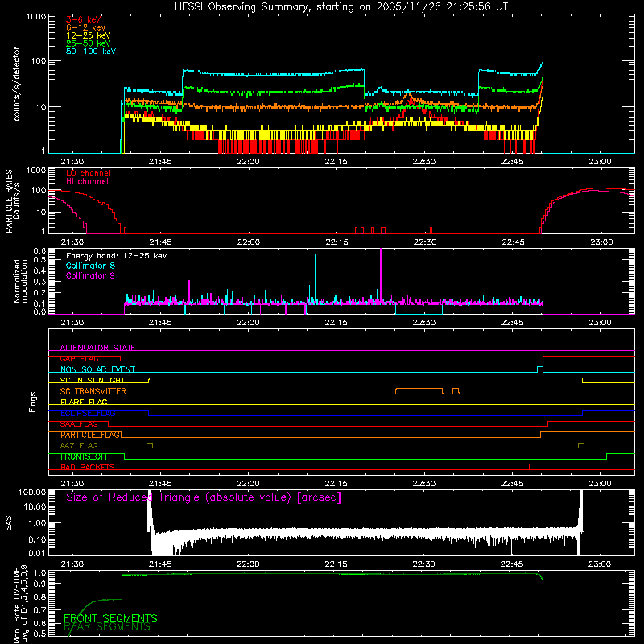
Task: Click the 22:15 time label under the counts plot
Action: click(x=336, y=161)
